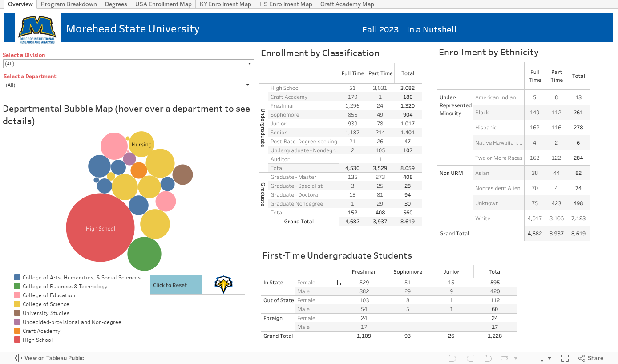The image size is (618, 364).
Task: Click the purple Undecided-provisional legend swatch
Action: 17,322
